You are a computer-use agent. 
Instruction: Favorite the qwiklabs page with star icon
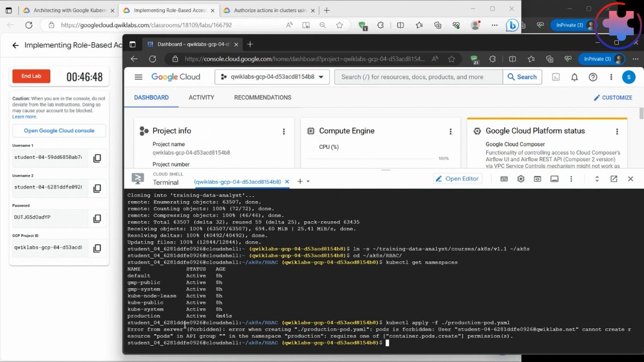(x=340, y=25)
